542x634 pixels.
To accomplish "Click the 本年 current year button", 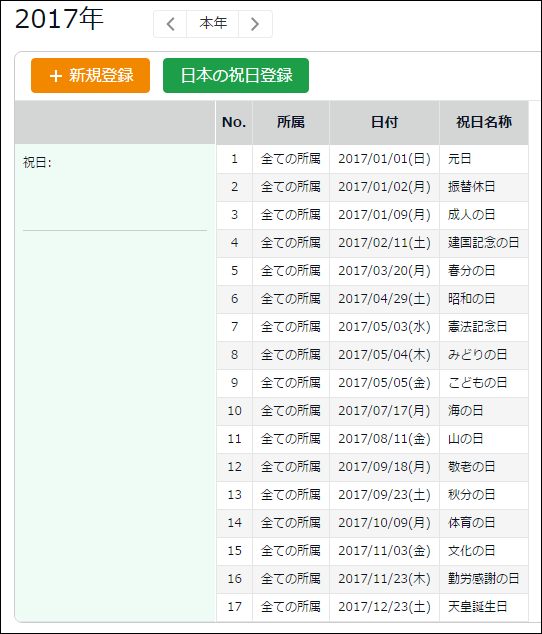I will [x=213, y=24].
